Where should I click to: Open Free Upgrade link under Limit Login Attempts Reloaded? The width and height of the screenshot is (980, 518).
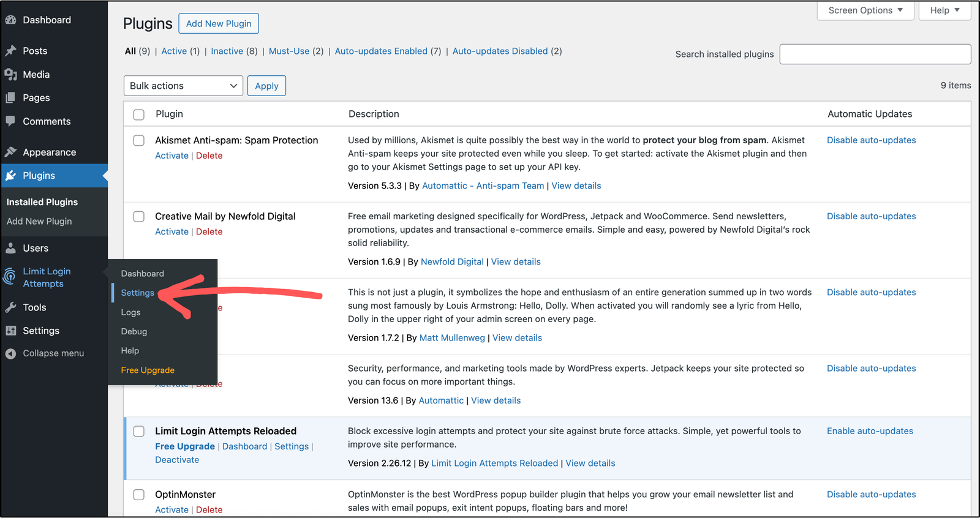coord(185,446)
